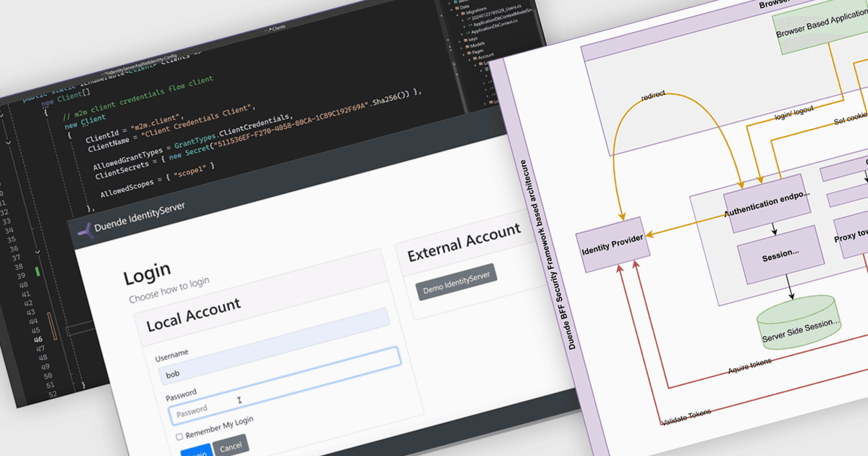Tick the Remember My Login checkbox
Screen dimensions: 868x456
(x=179, y=436)
